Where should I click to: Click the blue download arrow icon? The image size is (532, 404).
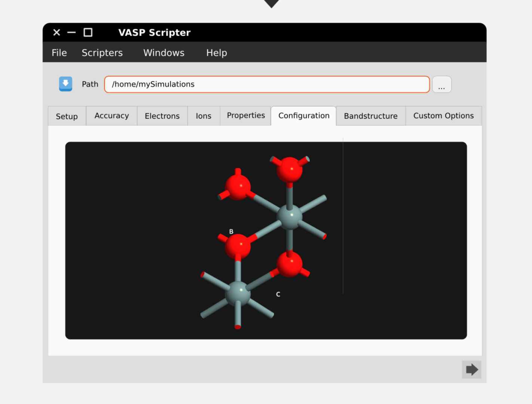(x=65, y=84)
